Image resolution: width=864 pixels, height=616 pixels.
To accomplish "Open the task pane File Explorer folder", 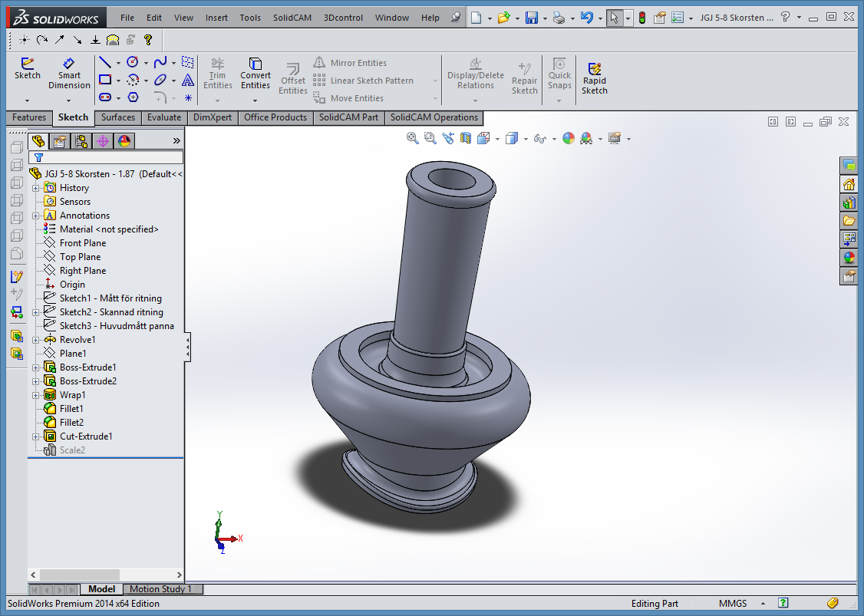I will (x=849, y=221).
